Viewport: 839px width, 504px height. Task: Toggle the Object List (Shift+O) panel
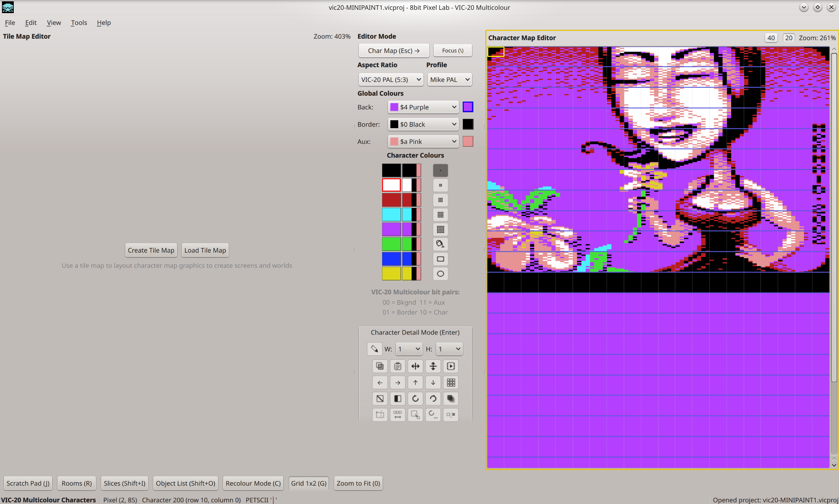pyautogui.click(x=185, y=483)
